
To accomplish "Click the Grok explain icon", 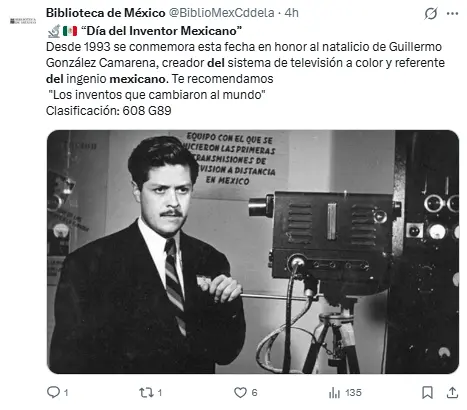I will click(431, 14).
